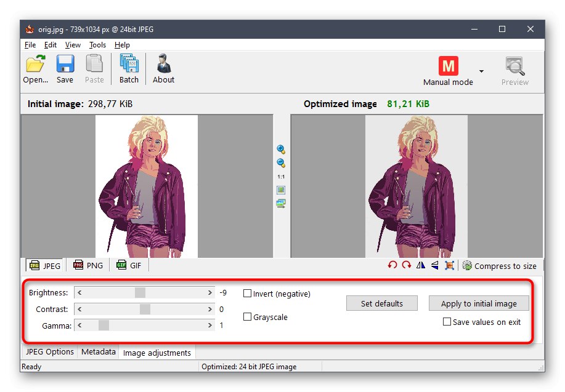Click the app icon in the title bar
Screen dimensions: 565x392
pos(30,29)
